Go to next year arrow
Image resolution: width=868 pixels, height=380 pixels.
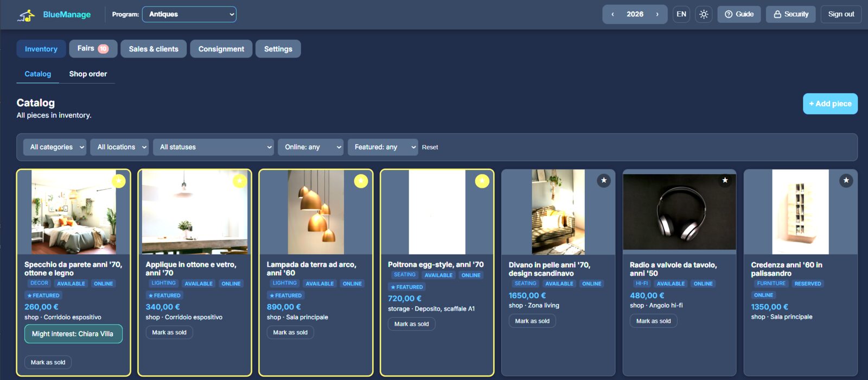(x=657, y=15)
